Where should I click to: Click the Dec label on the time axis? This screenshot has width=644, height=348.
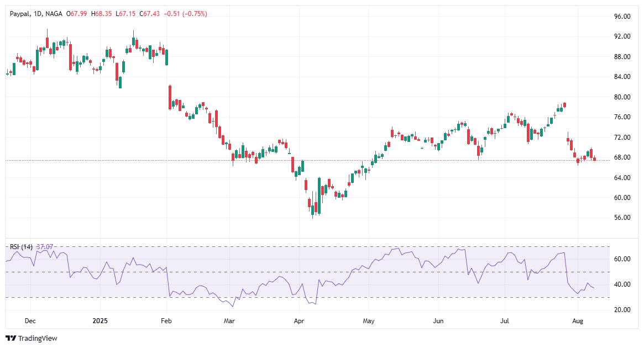pyautogui.click(x=30, y=320)
